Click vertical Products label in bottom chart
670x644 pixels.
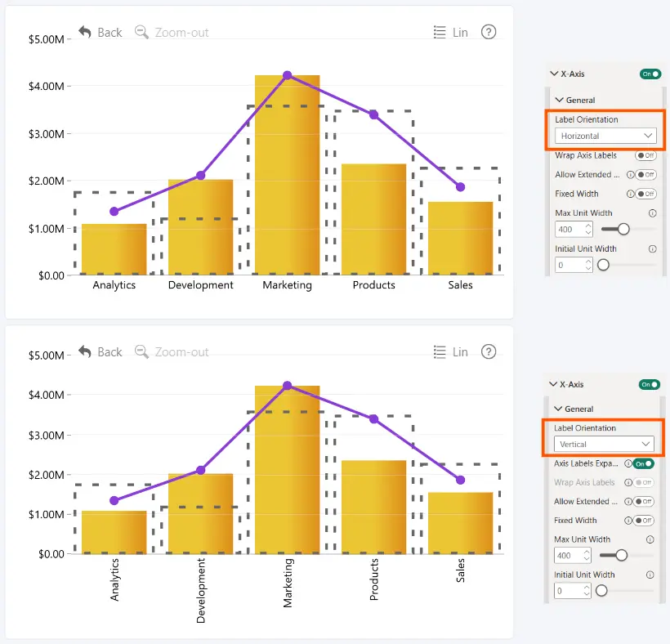(x=374, y=579)
